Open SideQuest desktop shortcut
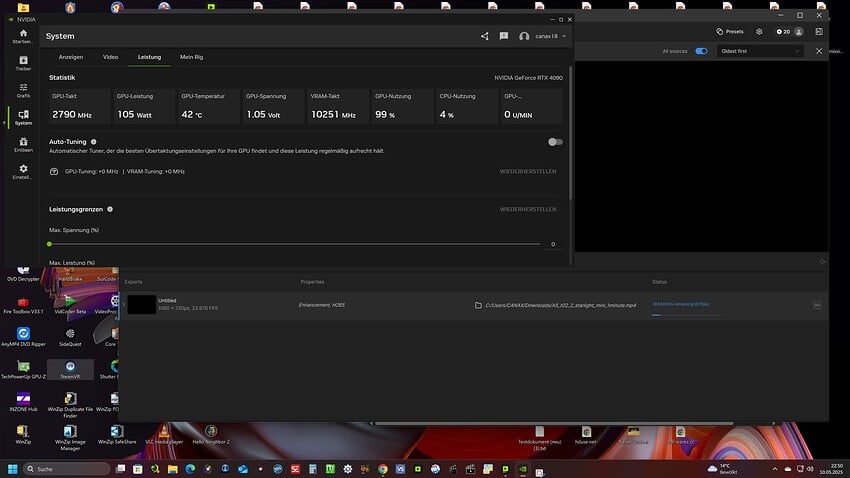The height and width of the screenshot is (478, 850). [x=70, y=337]
